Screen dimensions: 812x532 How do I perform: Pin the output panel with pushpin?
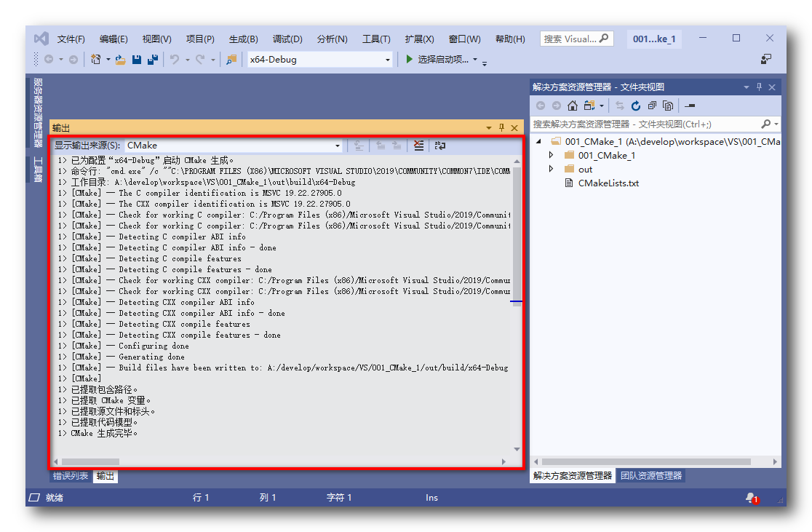[502, 127]
